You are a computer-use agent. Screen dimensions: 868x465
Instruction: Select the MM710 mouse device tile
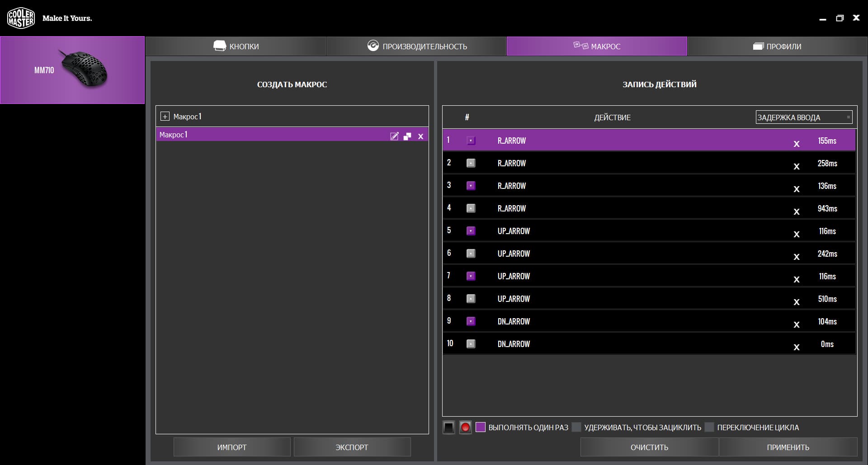72,70
